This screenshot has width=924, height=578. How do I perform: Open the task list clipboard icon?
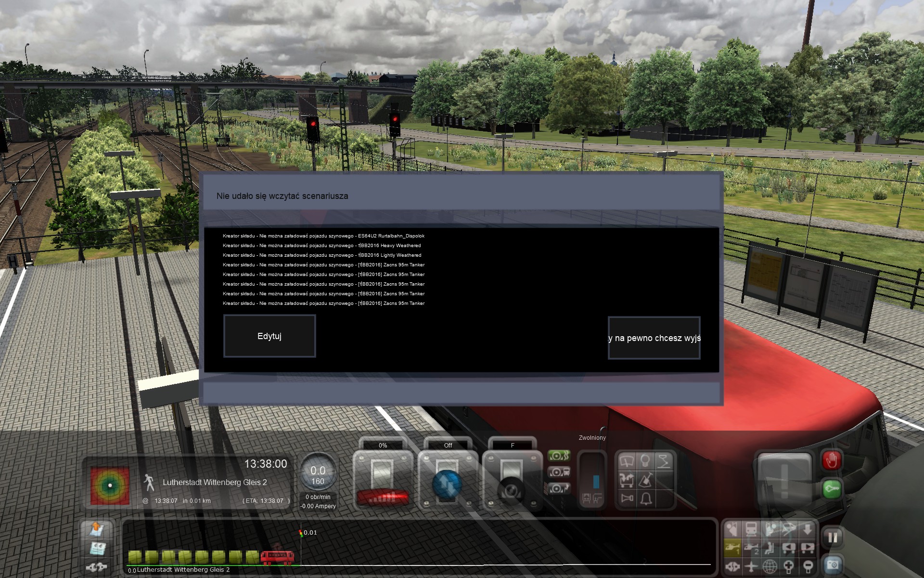point(98,548)
